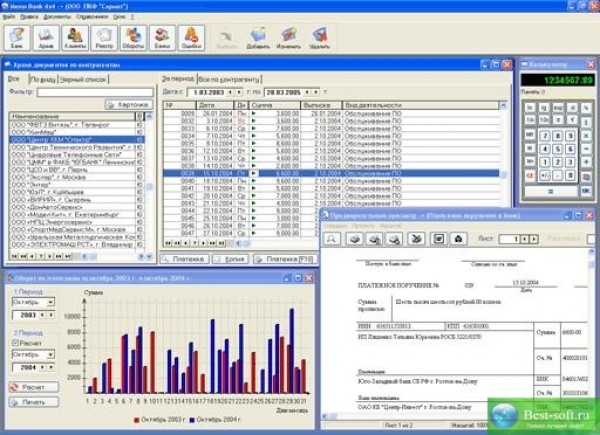600x435 pixels.
Task: Open the Файл menu
Action: point(8,17)
